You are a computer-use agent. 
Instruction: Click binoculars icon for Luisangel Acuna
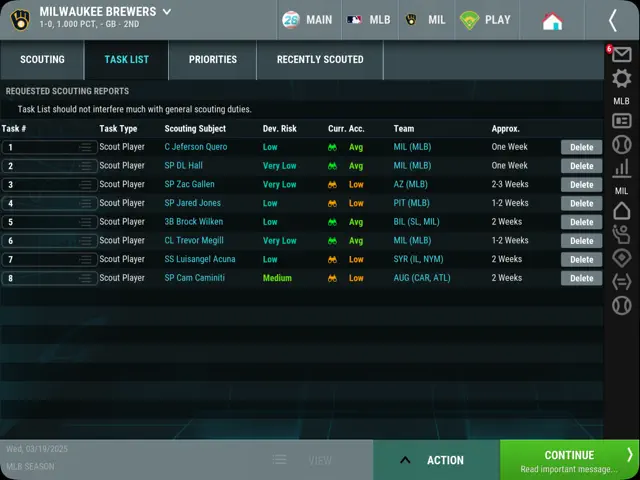point(332,259)
